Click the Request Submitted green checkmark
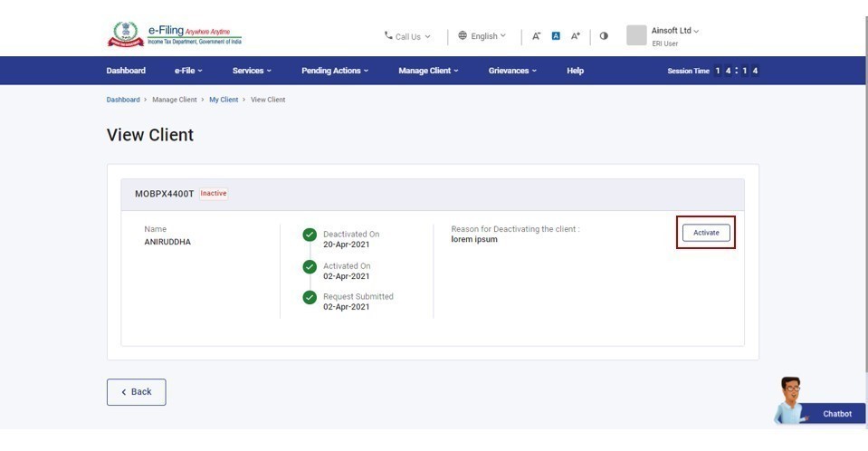The width and height of the screenshot is (868, 451). [310, 297]
